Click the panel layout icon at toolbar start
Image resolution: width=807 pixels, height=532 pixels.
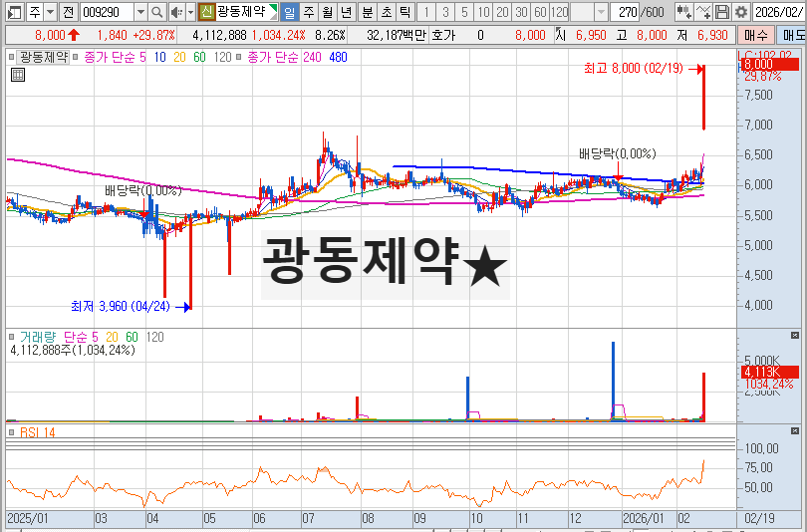[14, 12]
